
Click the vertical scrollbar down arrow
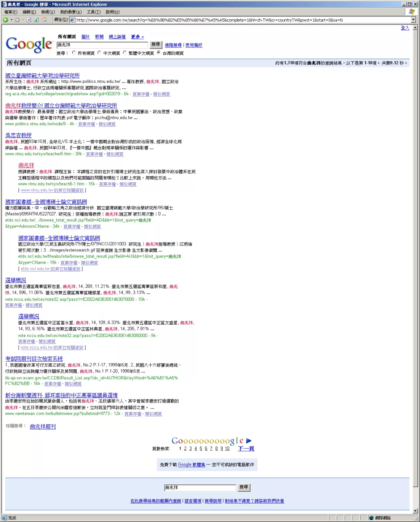coord(415,511)
